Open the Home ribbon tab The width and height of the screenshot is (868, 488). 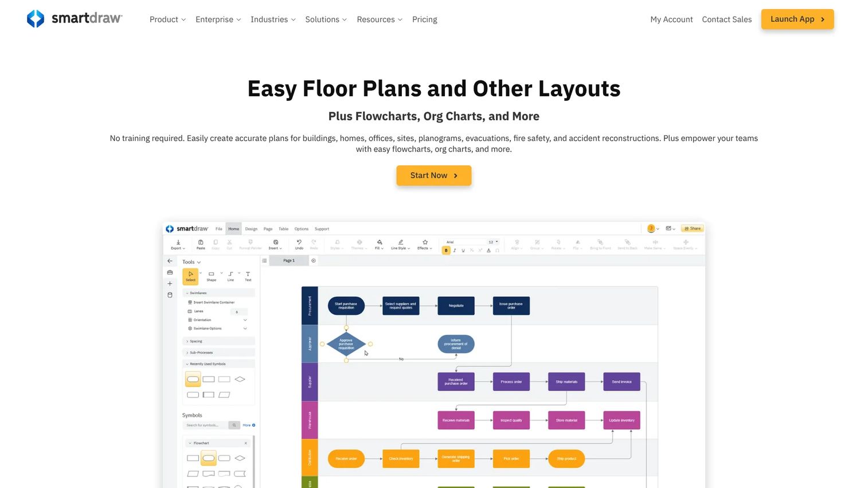(x=234, y=229)
